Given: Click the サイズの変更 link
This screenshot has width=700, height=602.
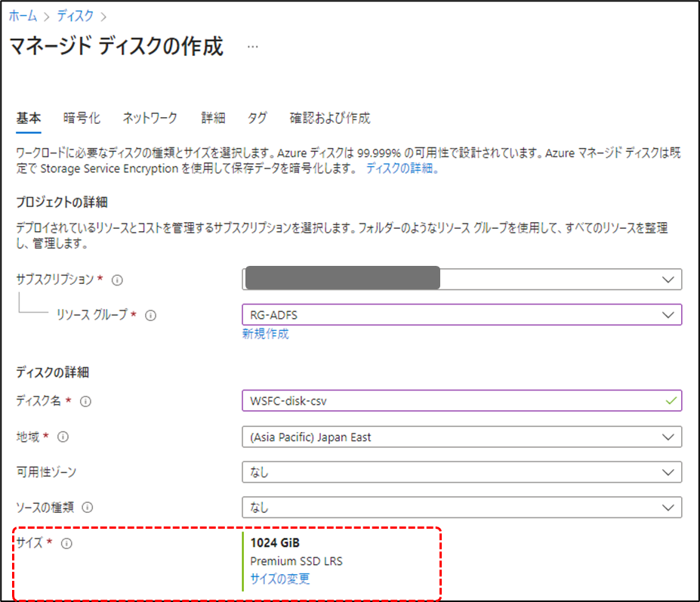Looking at the screenshot, I should (280, 579).
